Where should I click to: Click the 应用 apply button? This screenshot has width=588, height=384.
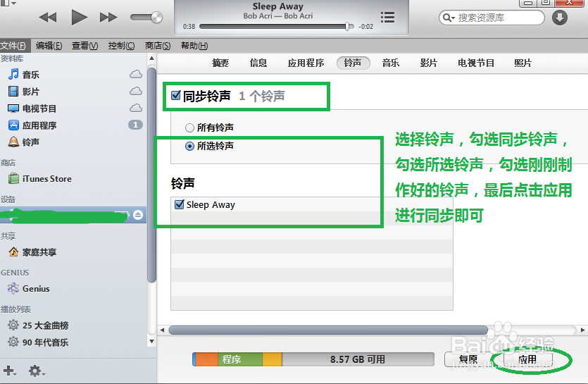tap(527, 359)
